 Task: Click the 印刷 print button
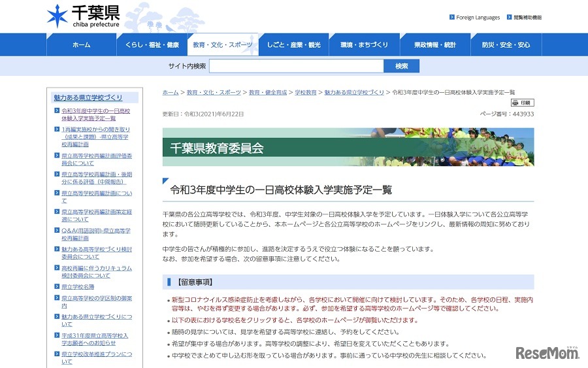tap(523, 103)
